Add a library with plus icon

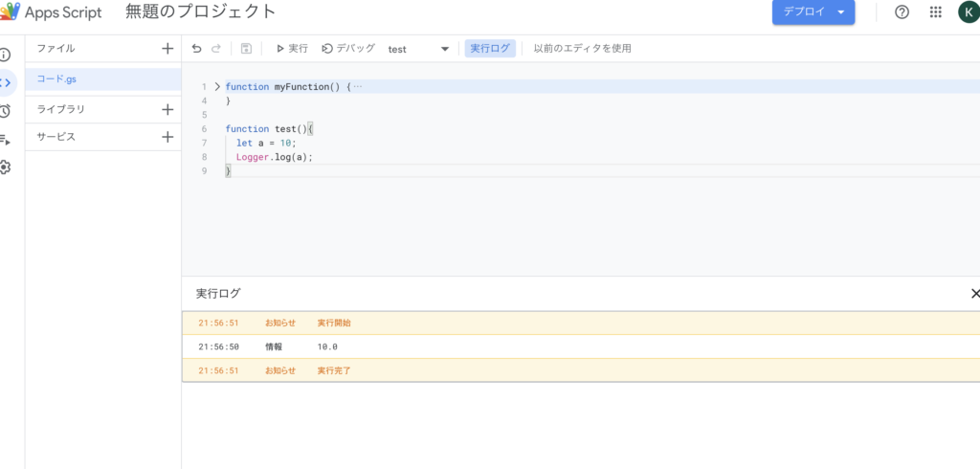point(167,109)
